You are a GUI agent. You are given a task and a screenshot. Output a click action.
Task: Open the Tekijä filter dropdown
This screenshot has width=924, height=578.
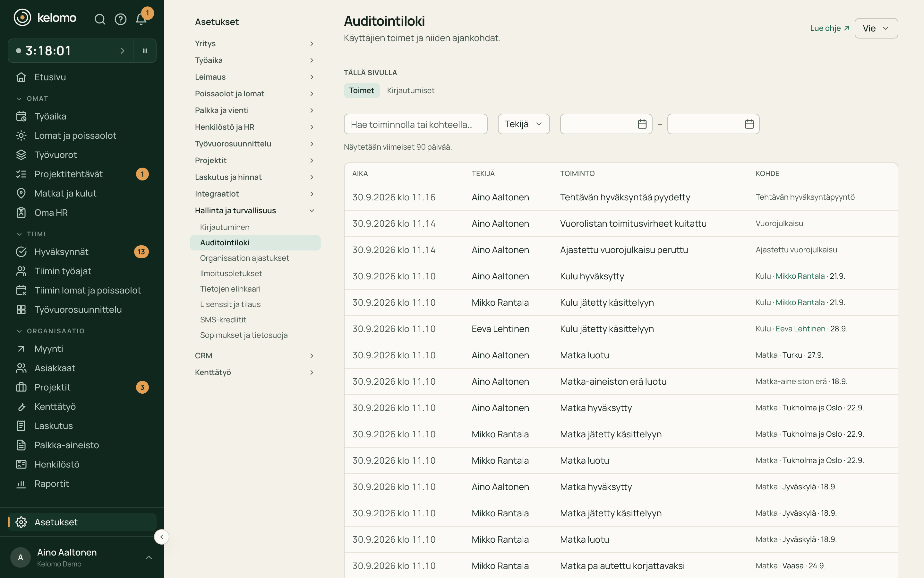coord(524,124)
